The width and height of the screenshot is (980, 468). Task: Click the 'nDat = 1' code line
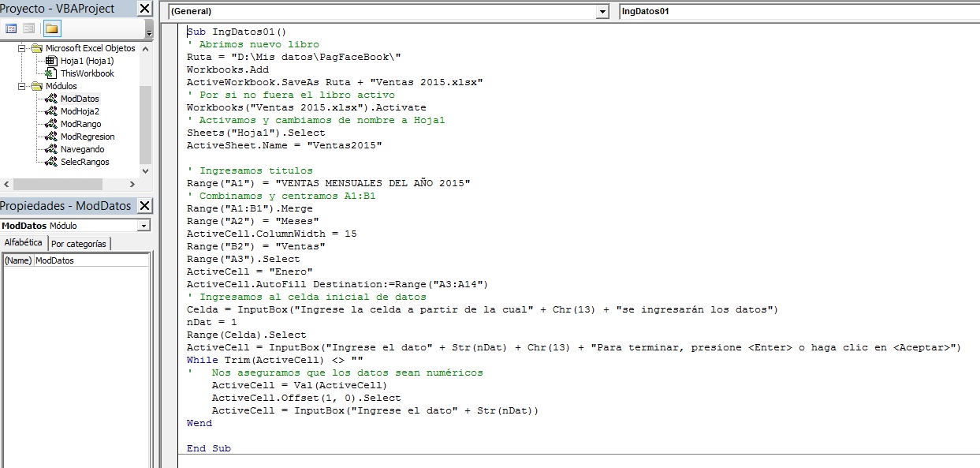211,323
